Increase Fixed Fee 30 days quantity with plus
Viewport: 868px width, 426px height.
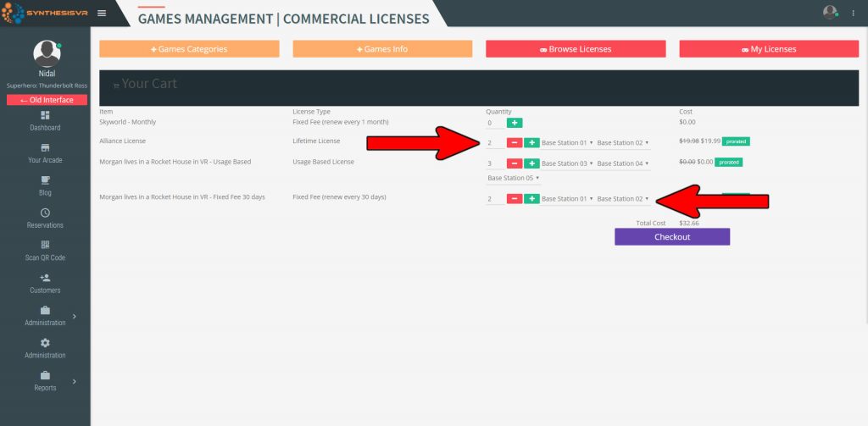531,199
